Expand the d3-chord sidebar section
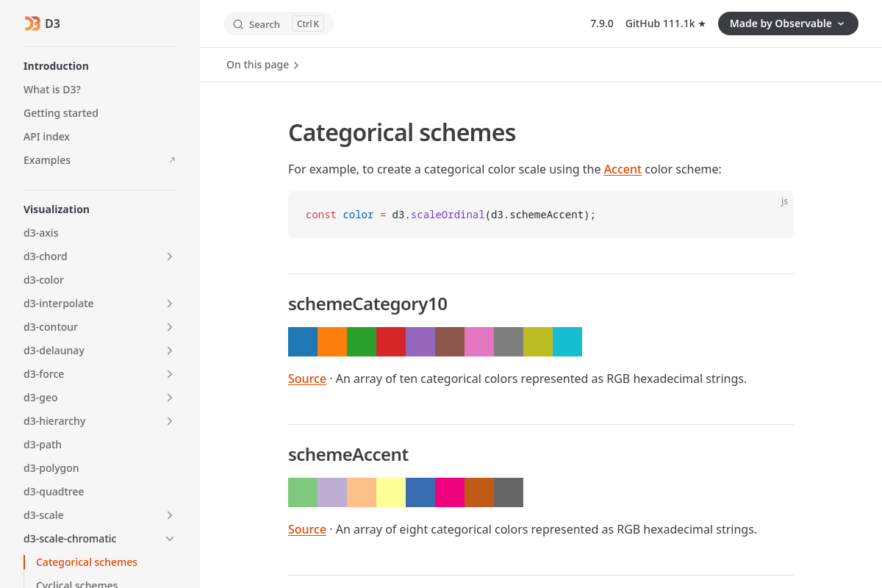This screenshot has width=882, height=588. tap(170, 257)
